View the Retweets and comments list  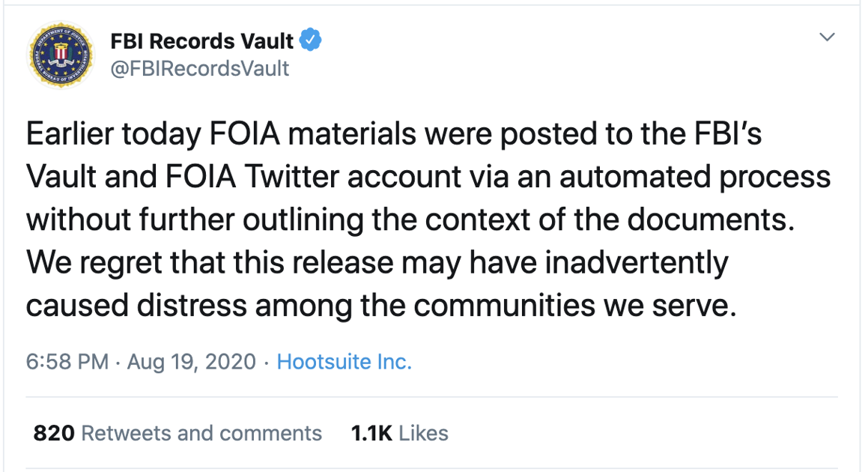tap(201, 433)
